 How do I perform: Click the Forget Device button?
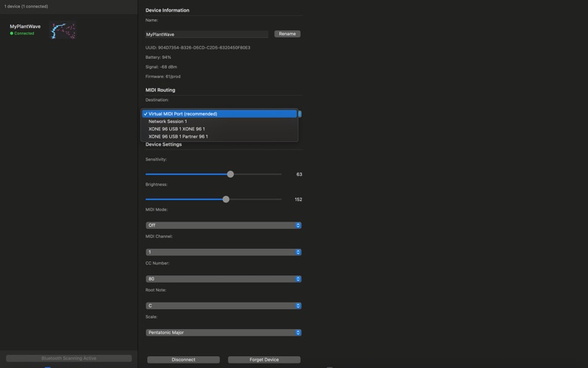pos(264,360)
